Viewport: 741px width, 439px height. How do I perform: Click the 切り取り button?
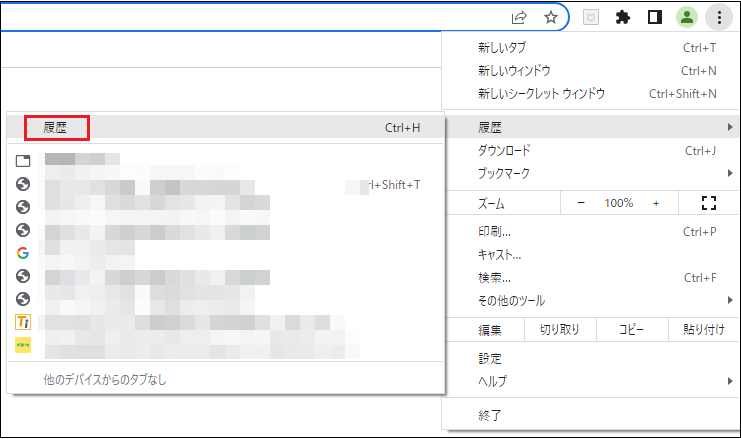560,330
